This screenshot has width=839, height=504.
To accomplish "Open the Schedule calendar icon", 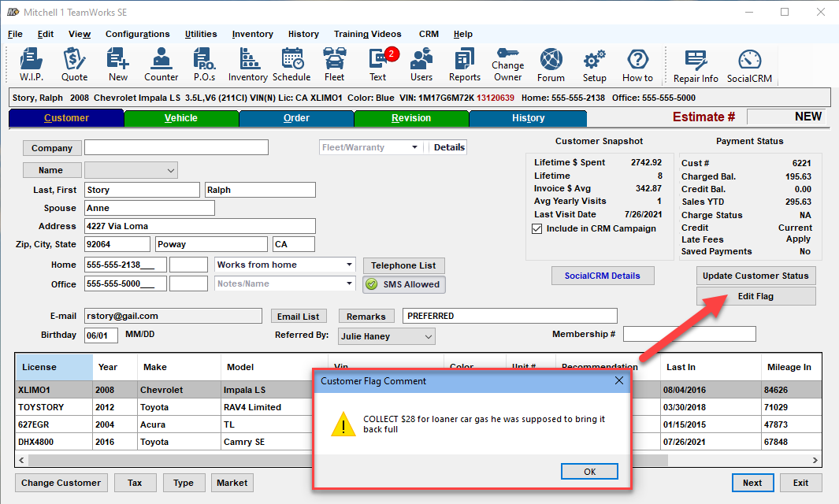I will point(291,64).
